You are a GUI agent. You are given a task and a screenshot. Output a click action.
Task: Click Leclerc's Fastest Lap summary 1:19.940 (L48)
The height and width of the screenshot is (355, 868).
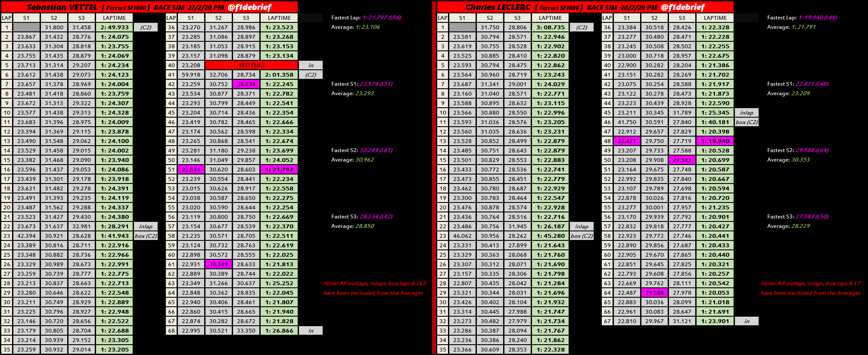[x=818, y=18]
